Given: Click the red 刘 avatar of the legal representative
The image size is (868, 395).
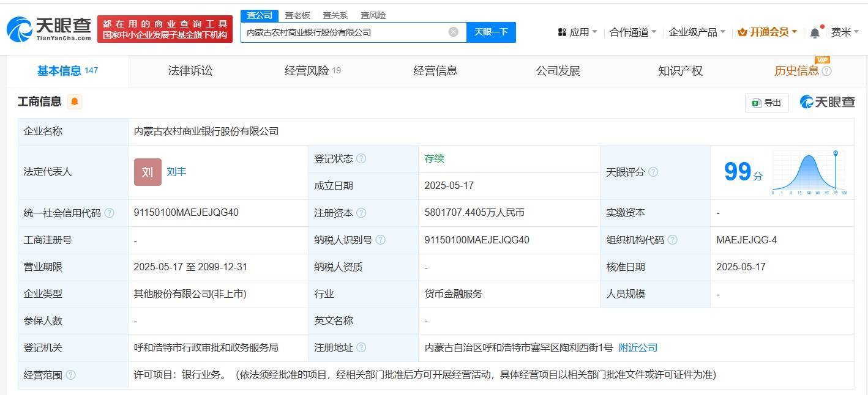Looking at the screenshot, I should (148, 172).
